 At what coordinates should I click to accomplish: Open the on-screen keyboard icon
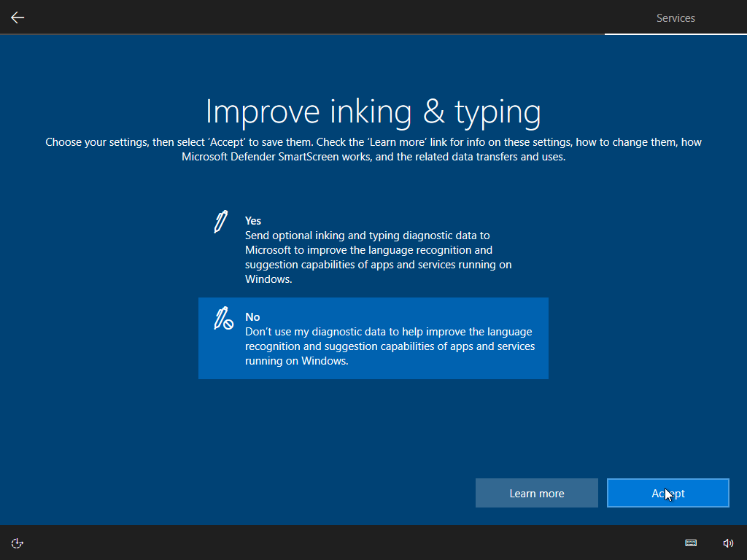tap(691, 542)
